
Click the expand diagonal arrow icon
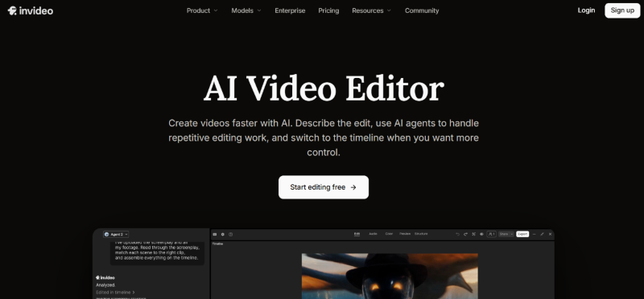click(542, 234)
